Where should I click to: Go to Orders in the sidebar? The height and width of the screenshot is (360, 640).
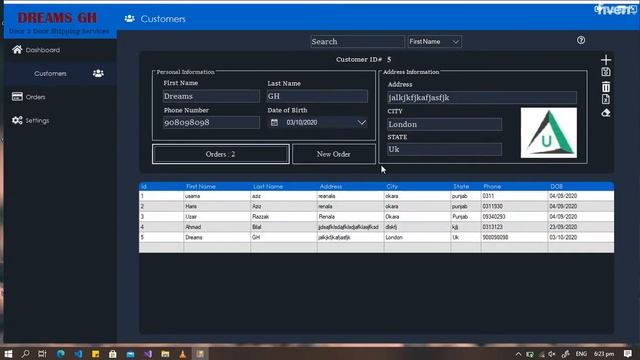36,97
